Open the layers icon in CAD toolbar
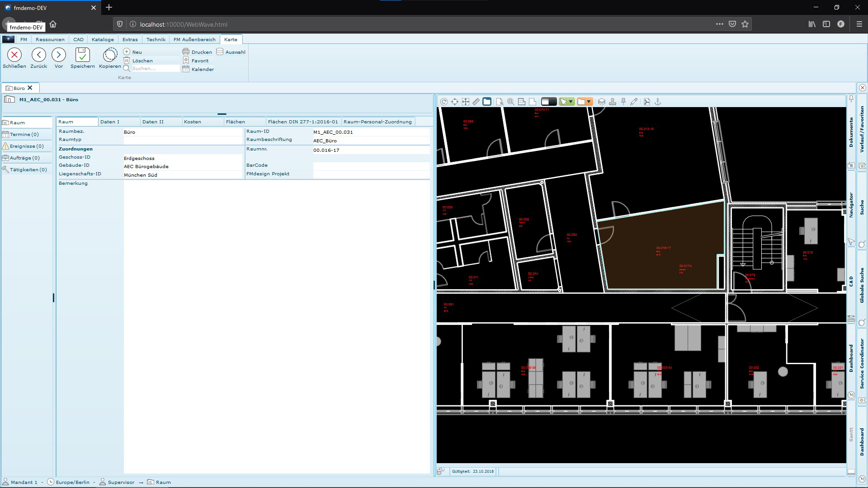 602,102
